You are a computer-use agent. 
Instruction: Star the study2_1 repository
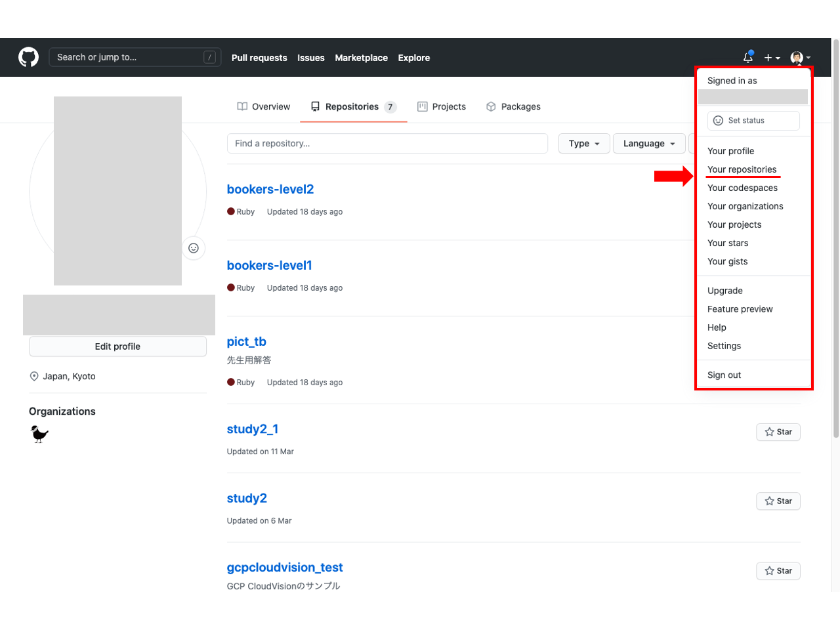tap(778, 432)
